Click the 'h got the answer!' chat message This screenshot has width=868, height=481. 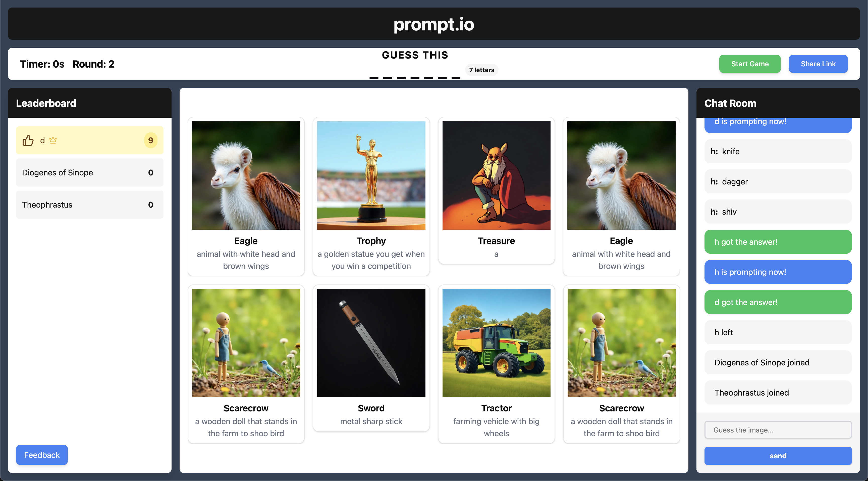[x=778, y=242]
